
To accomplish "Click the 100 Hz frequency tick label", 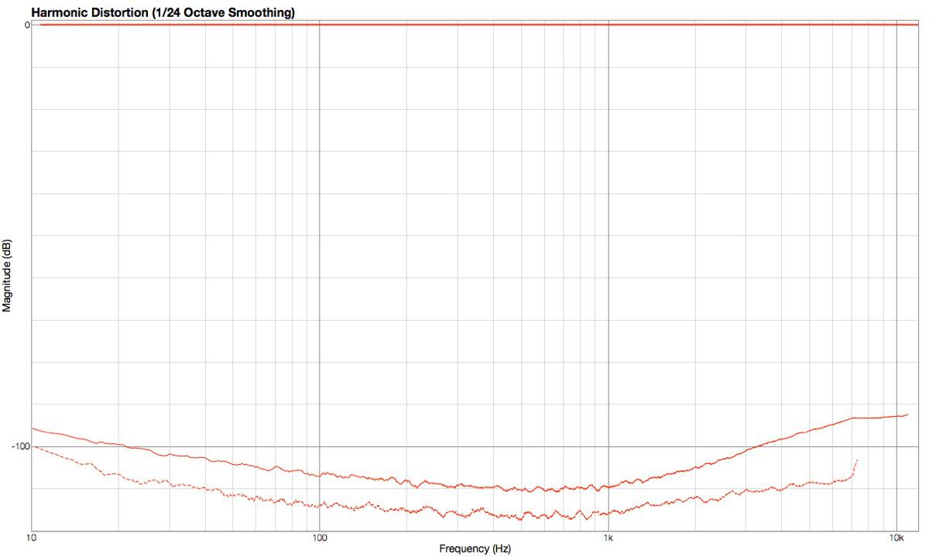I will click(320, 538).
